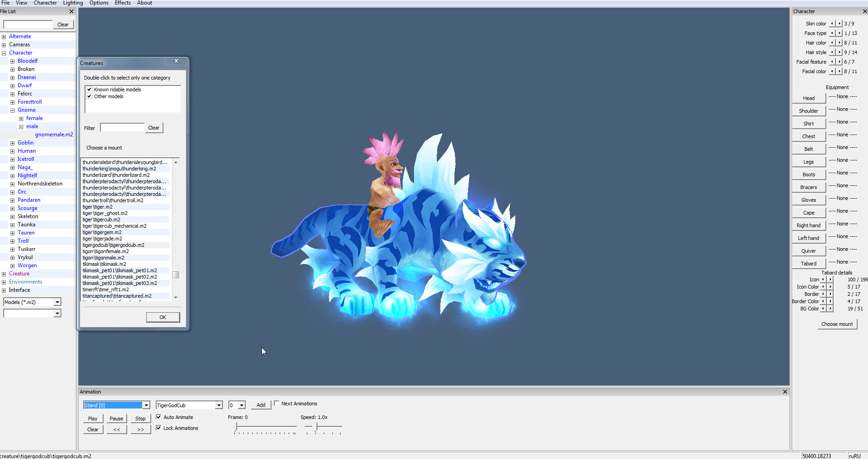Confirm mount choice with OK

click(x=163, y=317)
